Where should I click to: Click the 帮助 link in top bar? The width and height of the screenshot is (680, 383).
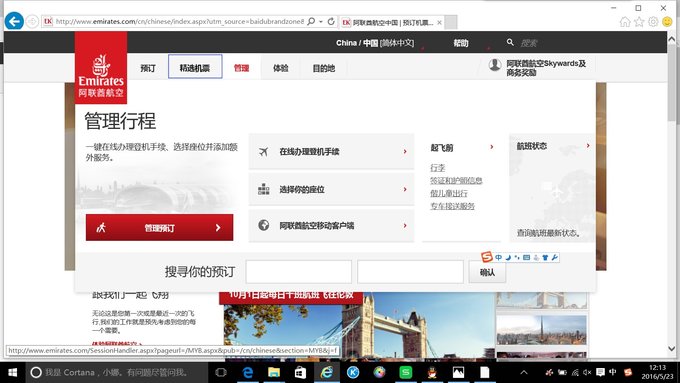pos(461,43)
